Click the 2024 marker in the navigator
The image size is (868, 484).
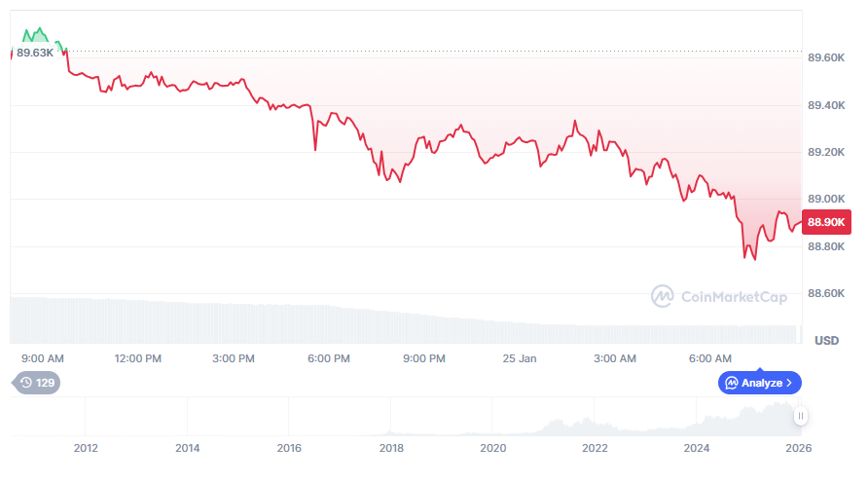click(697, 449)
